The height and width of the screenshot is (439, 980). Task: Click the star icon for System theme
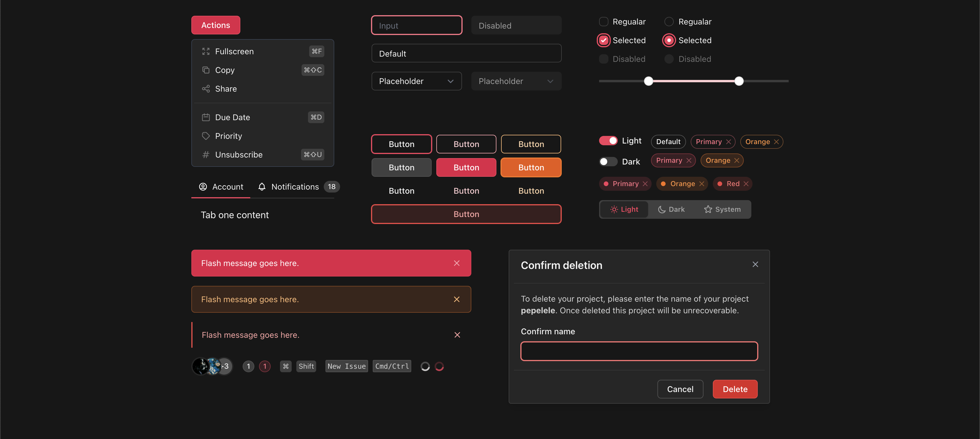tap(708, 210)
